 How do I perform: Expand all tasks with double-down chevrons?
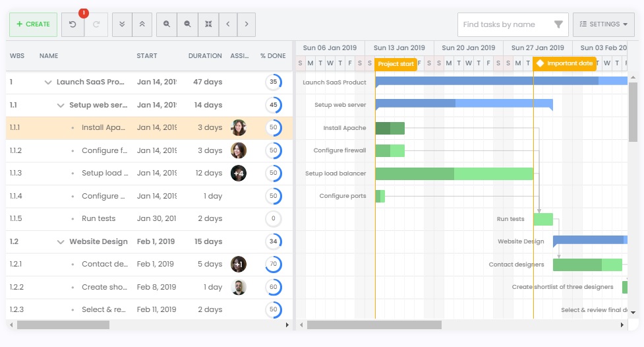(x=122, y=24)
